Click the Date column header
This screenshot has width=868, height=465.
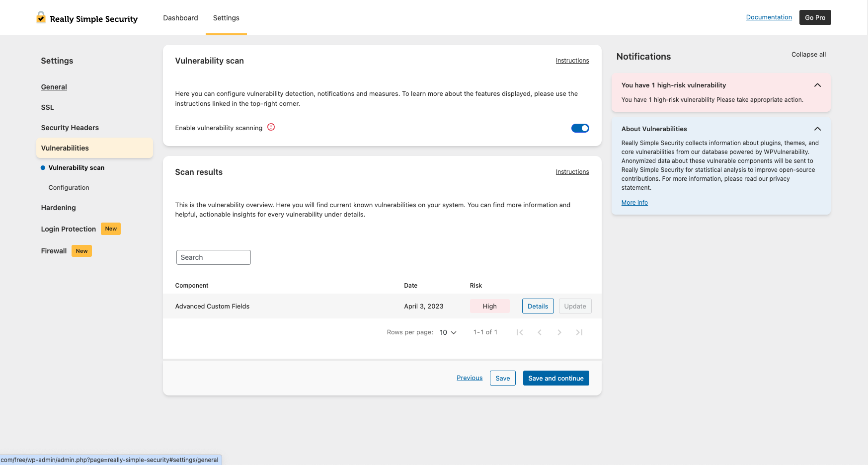(x=410, y=286)
